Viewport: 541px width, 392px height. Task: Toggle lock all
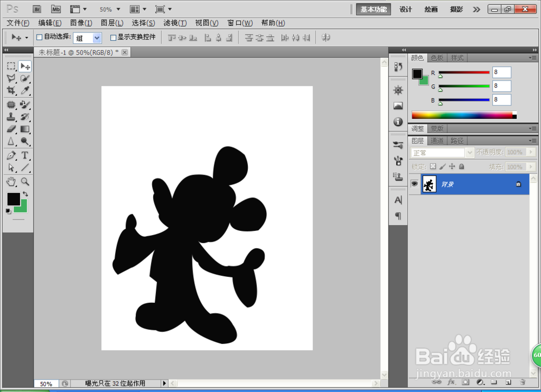tap(461, 167)
